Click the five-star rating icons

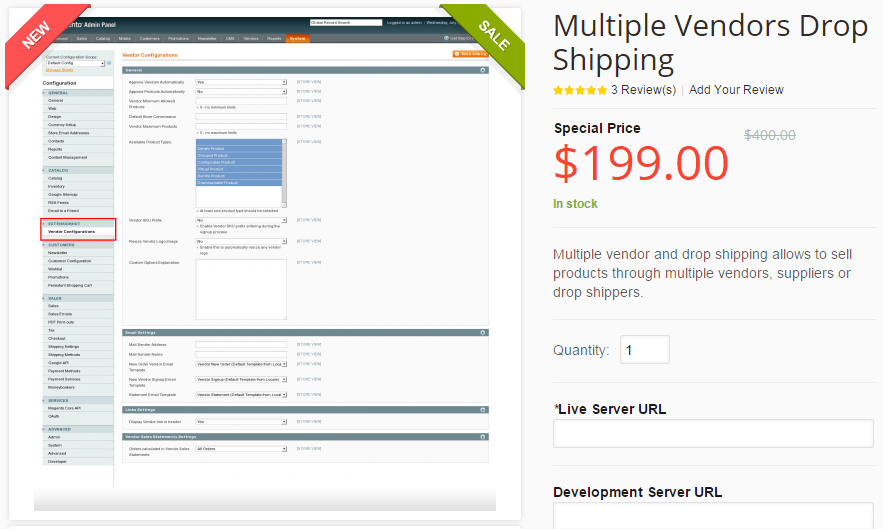point(580,90)
